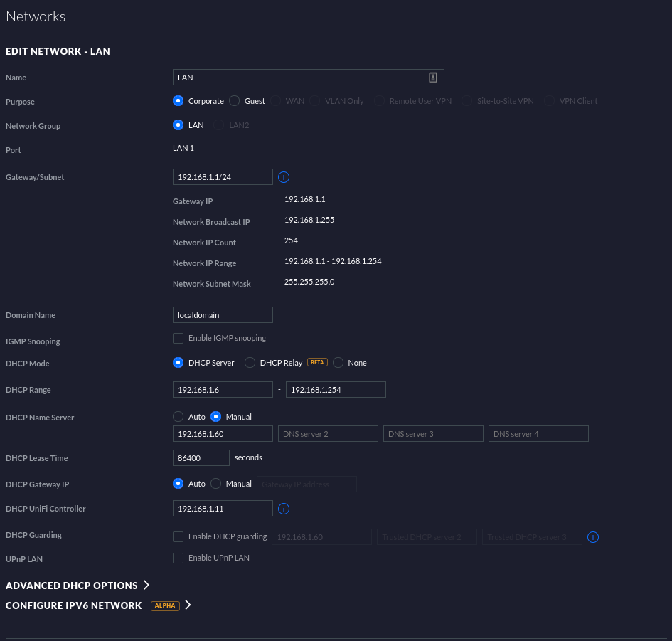Expand Advanced DHCP Options section
This screenshot has height=641, width=672.
point(78,586)
